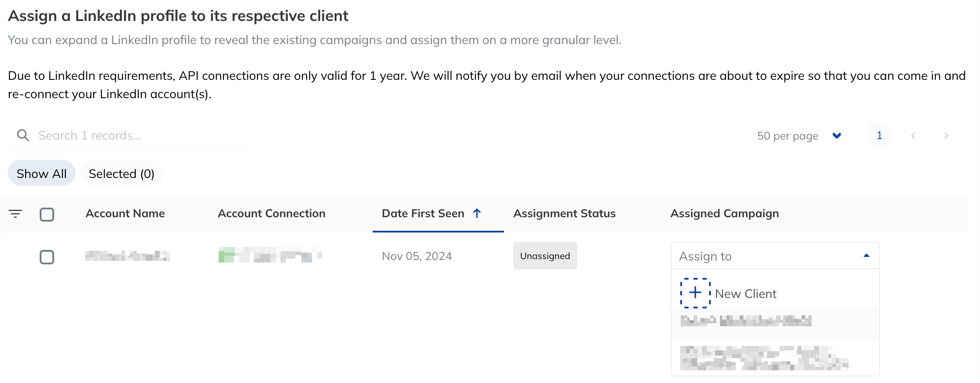Switch to Selected (0) tab
This screenshot has width=980, height=383.
121,173
